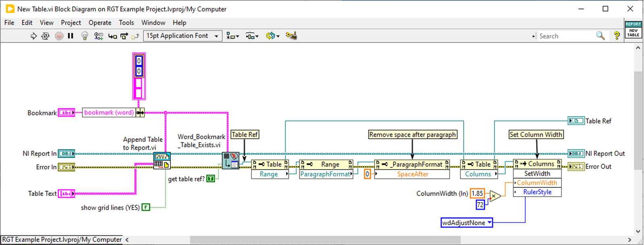Click the Table property node header
Screen dimensions: 644x245
pyautogui.click(x=270, y=164)
